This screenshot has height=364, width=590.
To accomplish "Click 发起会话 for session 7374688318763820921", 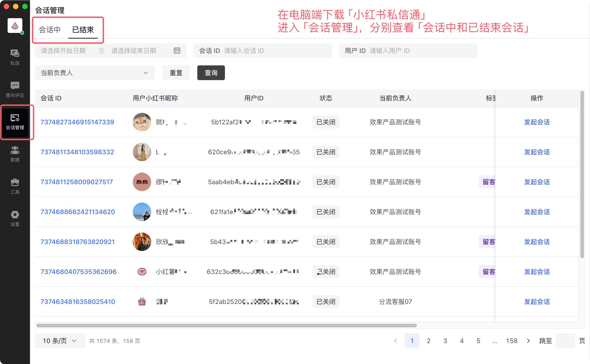I will click(x=537, y=242).
